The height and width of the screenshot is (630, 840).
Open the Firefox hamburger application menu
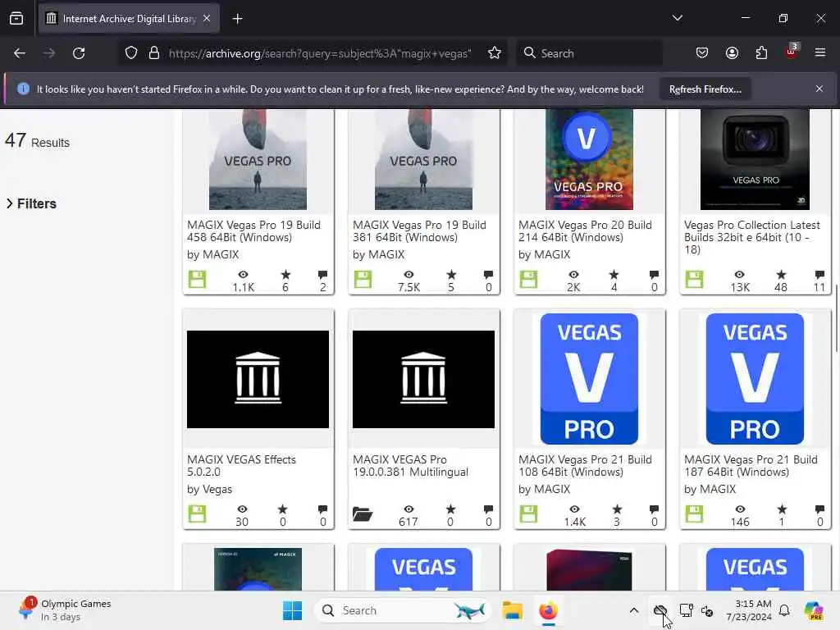(820, 52)
